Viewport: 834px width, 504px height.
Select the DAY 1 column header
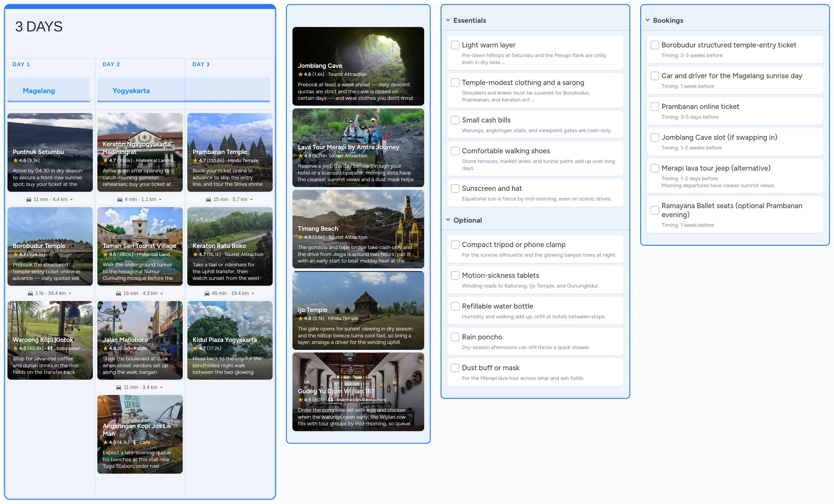click(21, 64)
